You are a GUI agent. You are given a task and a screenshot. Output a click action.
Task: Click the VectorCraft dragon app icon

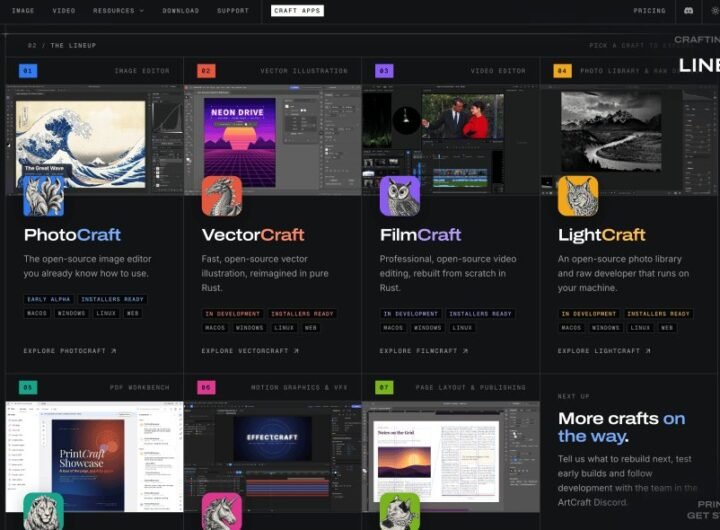coord(222,196)
